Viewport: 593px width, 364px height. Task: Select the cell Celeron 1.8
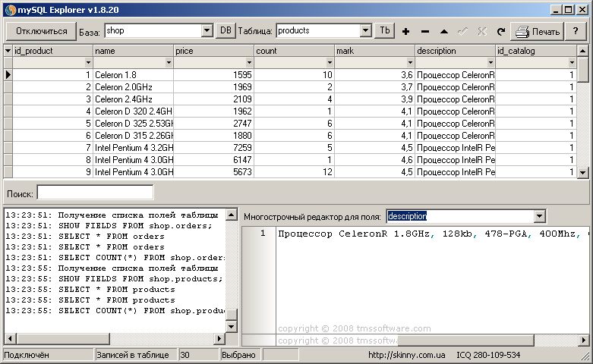tap(134, 75)
